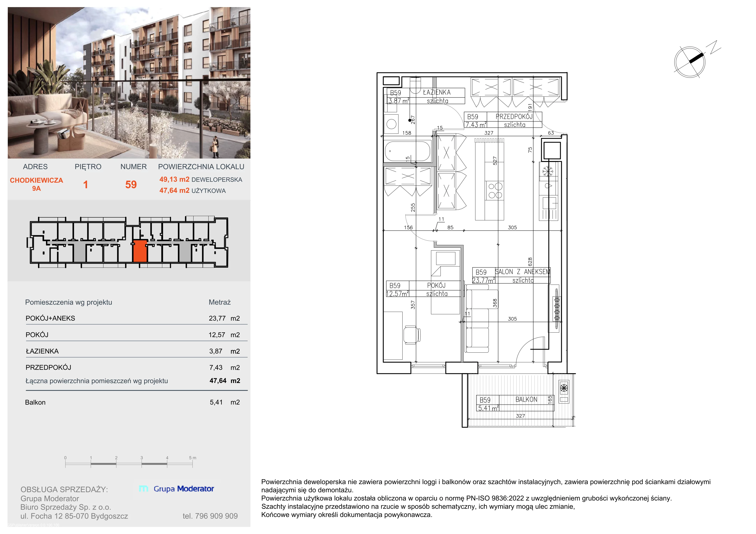This screenshot has width=756, height=534.
Task: Click the hallway wardrobe symbol at top
Action: (x=515, y=92)
